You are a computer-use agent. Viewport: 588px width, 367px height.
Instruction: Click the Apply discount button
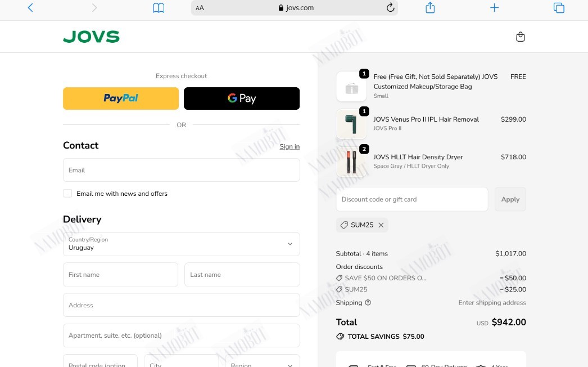510,199
